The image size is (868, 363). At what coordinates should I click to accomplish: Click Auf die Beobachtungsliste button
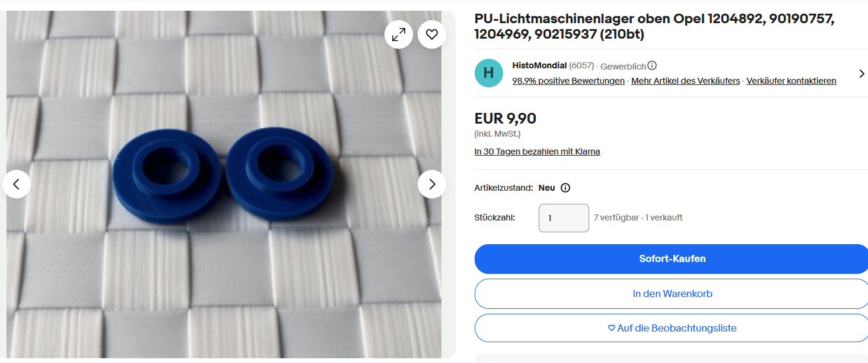pyautogui.click(x=672, y=328)
